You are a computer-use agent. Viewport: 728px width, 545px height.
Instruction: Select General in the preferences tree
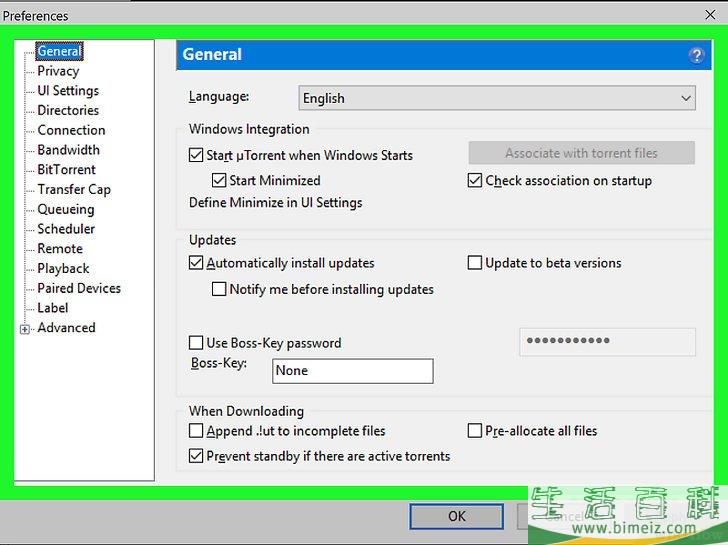pyautogui.click(x=59, y=51)
